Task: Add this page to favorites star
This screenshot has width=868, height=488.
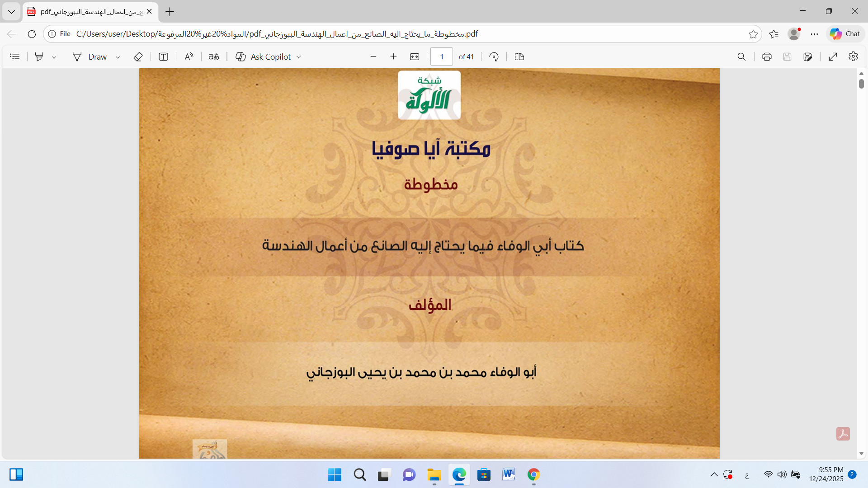Action: pyautogui.click(x=753, y=34)
